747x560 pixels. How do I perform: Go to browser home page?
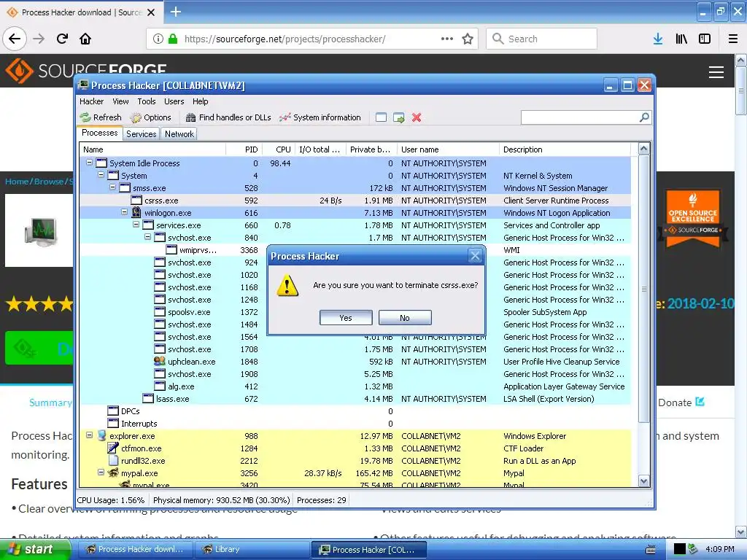(85, 39)
